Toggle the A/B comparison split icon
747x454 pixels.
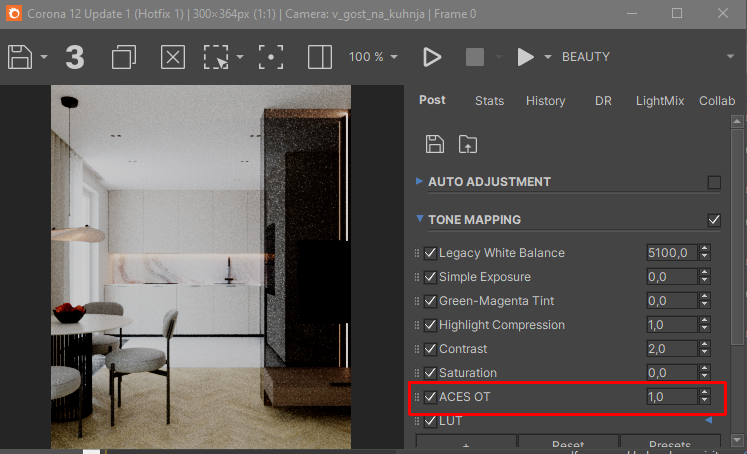[x=320, y=57]
